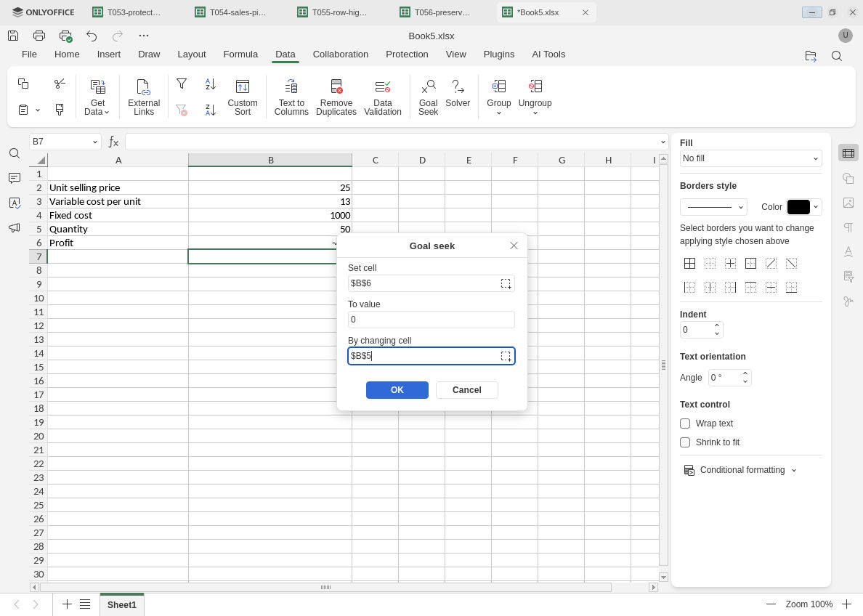Click the Copy icon in ribbon

[23, 84]
